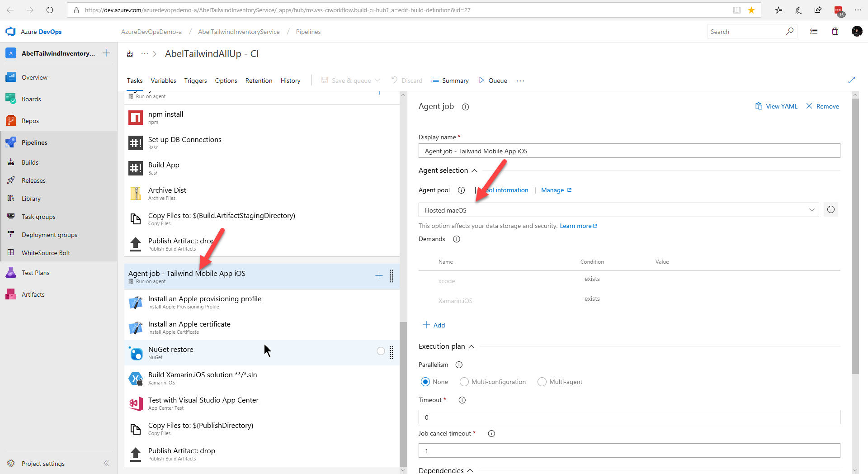Click the Azure DevOps logo
Screen dimensions: 868x474
point(10,32)
